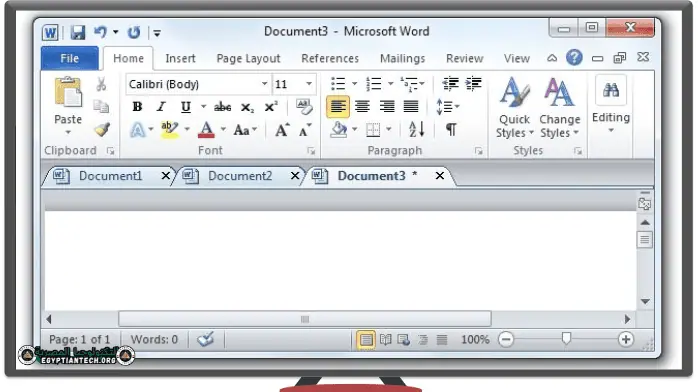Increase paragraph indent
Viewport: 698px width, 392px height.
(x=473, y=84)
